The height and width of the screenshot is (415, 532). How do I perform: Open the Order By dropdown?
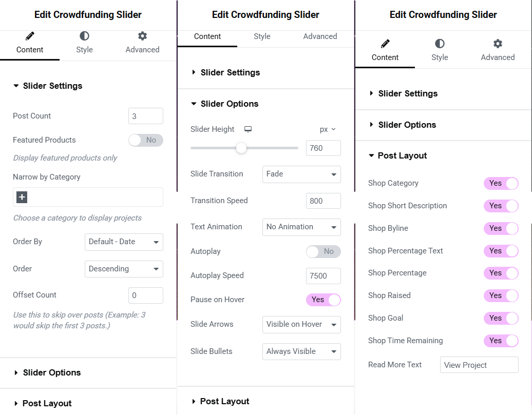[124, 242]
